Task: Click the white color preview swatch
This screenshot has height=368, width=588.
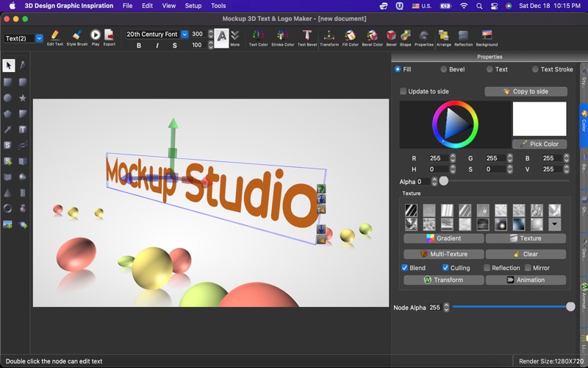Action: 539,118
